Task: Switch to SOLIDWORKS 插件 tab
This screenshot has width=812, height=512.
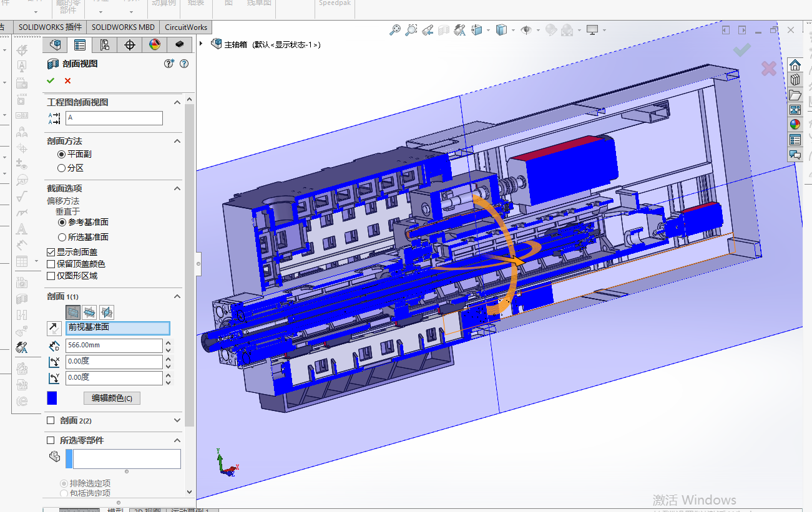Action: coord(50,27)
